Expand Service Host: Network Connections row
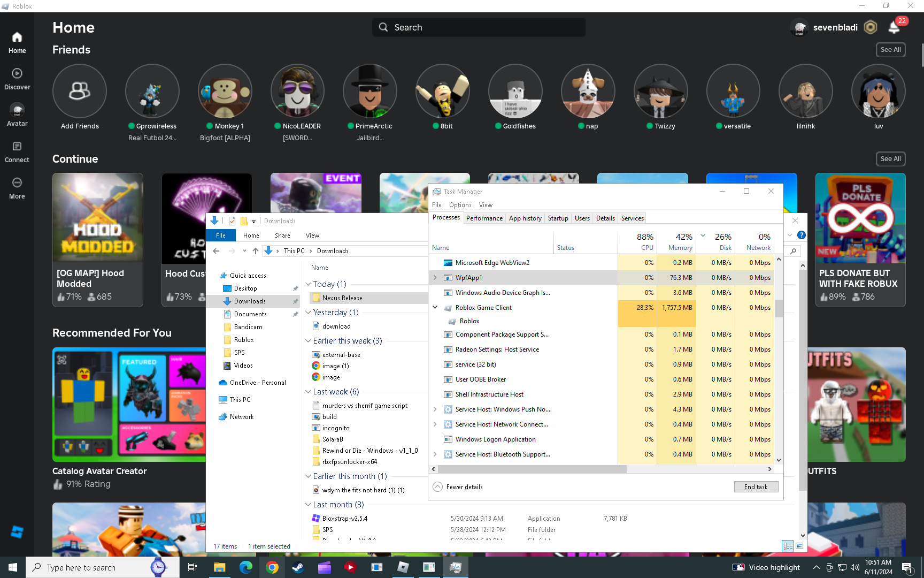924x578 pixels. click(x=435, y=424)
